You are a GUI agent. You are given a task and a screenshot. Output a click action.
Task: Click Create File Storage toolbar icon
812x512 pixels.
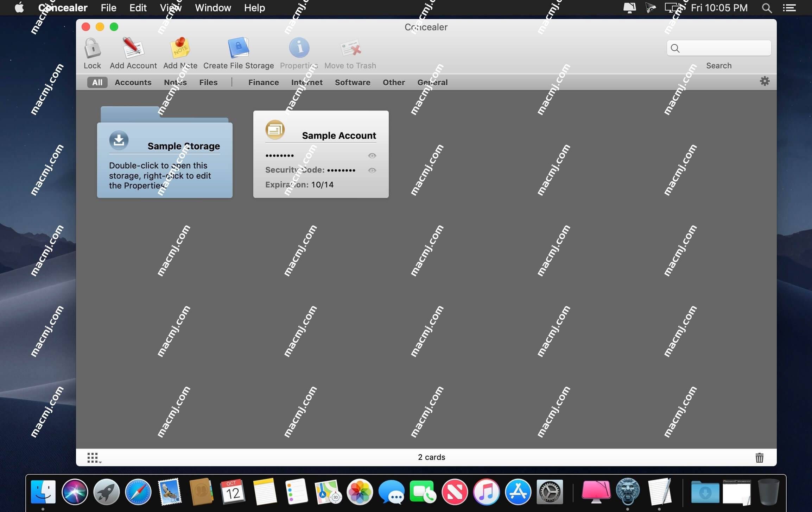(239, 48)
